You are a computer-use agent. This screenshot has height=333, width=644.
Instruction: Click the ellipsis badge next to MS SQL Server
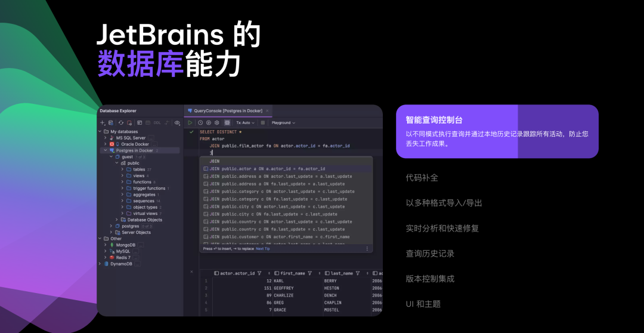(x=151, y=138)
